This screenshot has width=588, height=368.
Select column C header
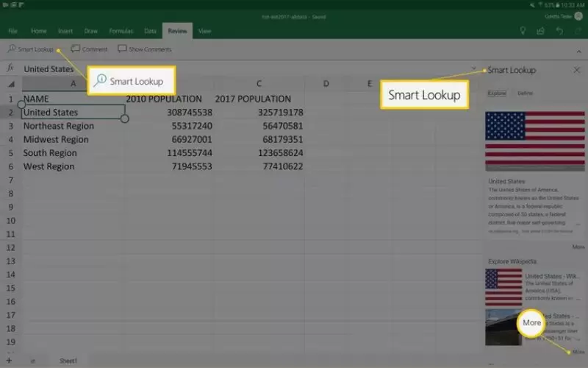pos(259,84)
